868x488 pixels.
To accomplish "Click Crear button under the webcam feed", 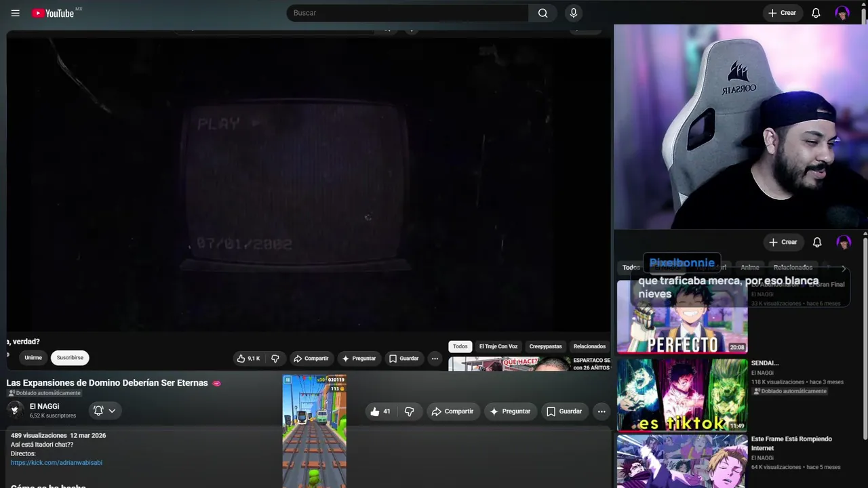I will 783,242.
